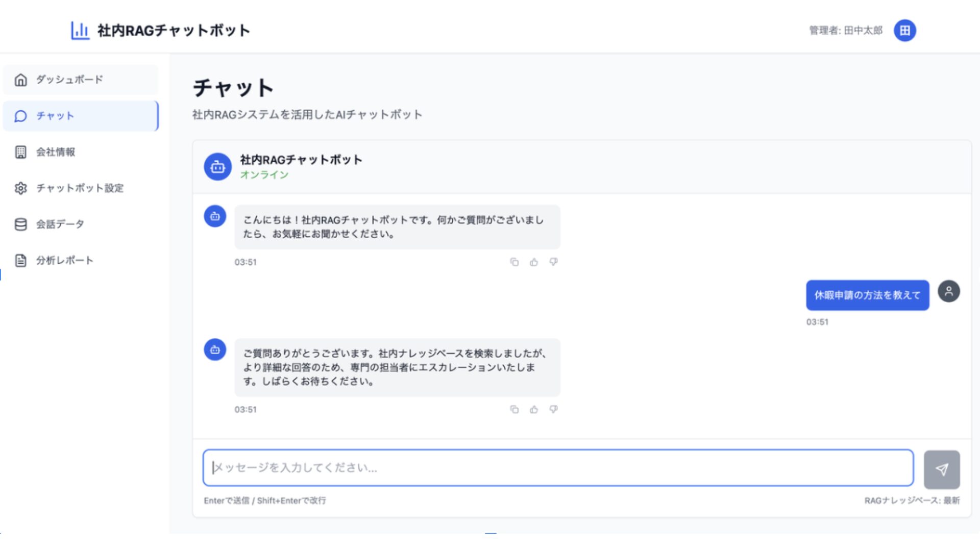Open 会社情報 in the sidebar
980x551 pixels.
click(x=81, y=152)
